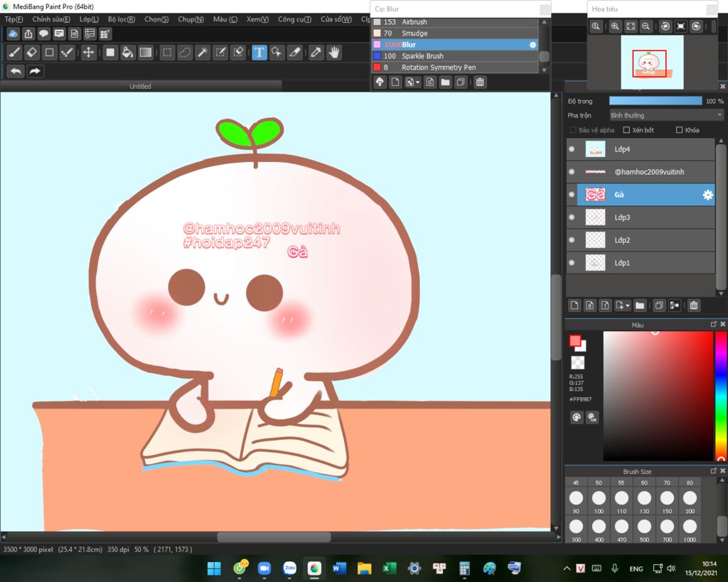This screenshot has height=582, width=728.
Task: Adjust the Độ trong opacity slider
Action: (x=655, y=101)
